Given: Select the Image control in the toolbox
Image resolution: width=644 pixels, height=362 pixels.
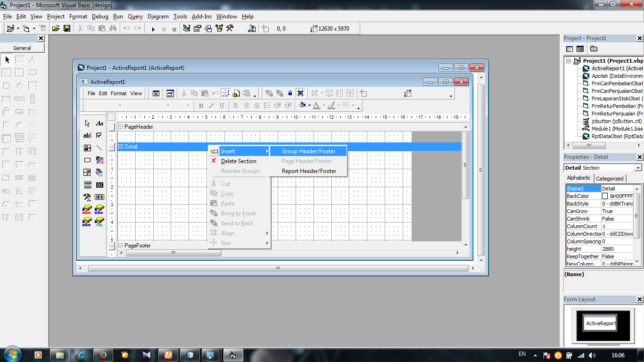Looking at the screenshot, I should pyautogui.click(x=87, y=147).
